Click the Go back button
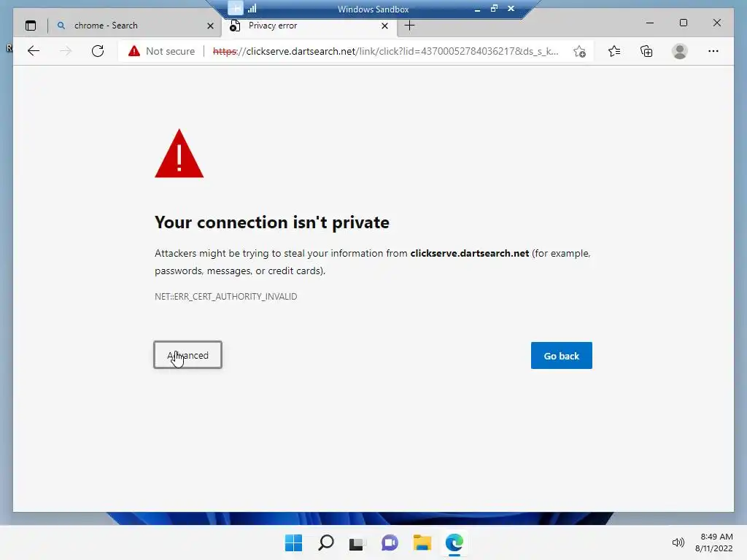The height and width of the screenshot is (560, 747). pyautogui.click(x=561, y=355)
